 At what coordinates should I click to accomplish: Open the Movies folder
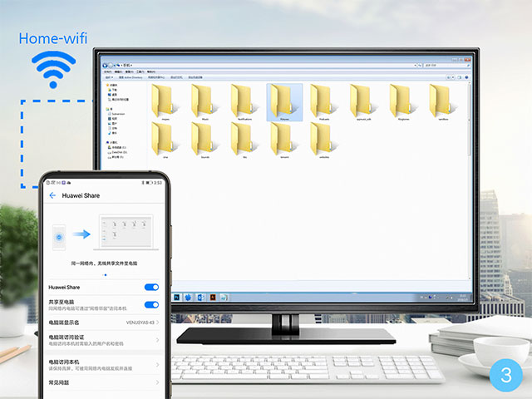163,101
